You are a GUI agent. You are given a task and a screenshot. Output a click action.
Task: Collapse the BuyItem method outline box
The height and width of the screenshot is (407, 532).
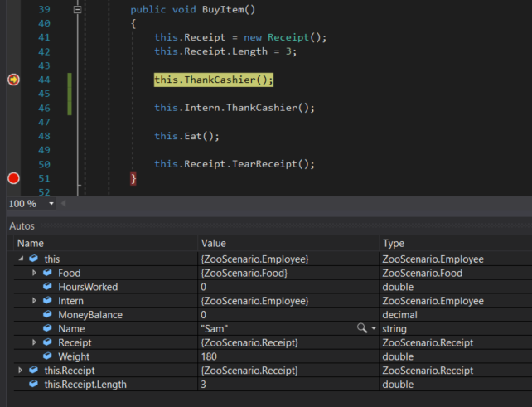click(x=78, y=10)
